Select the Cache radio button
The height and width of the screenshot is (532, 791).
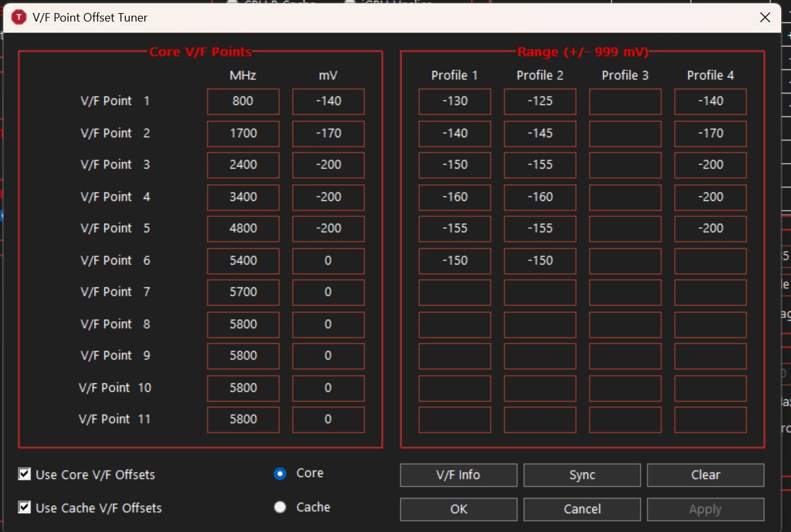[x=280, y=507]
